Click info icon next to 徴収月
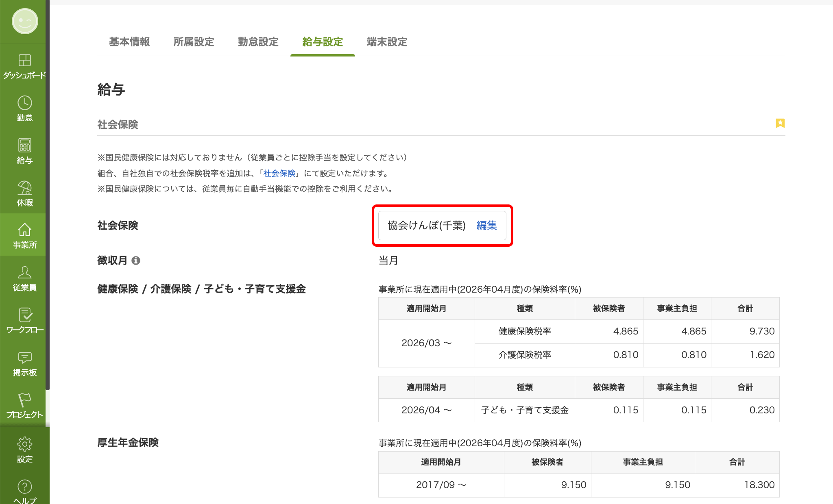 click(x=136, y=261)
